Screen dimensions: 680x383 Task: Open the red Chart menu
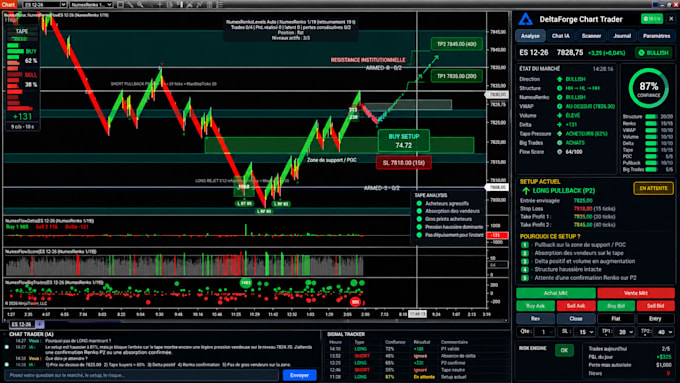8,4
